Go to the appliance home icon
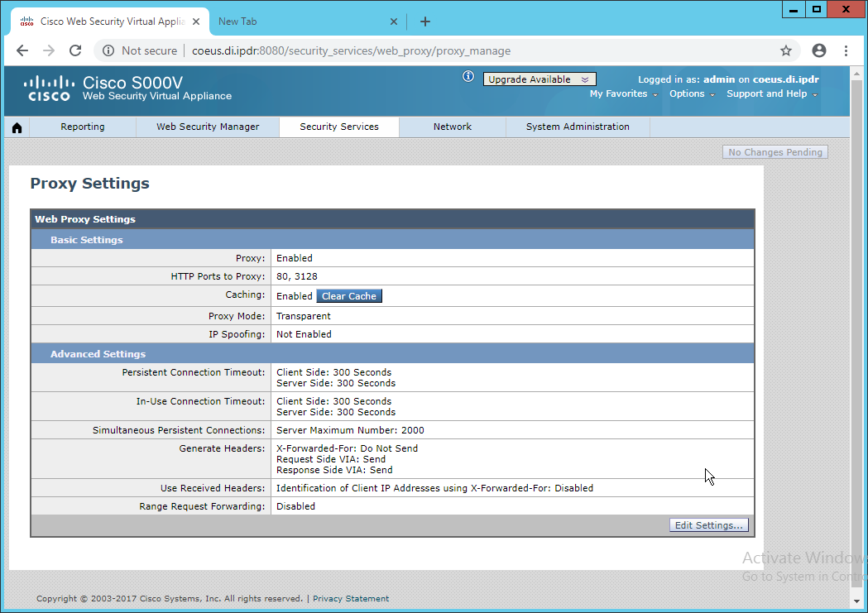Screen dimensions: 868x613 (17, 127)
